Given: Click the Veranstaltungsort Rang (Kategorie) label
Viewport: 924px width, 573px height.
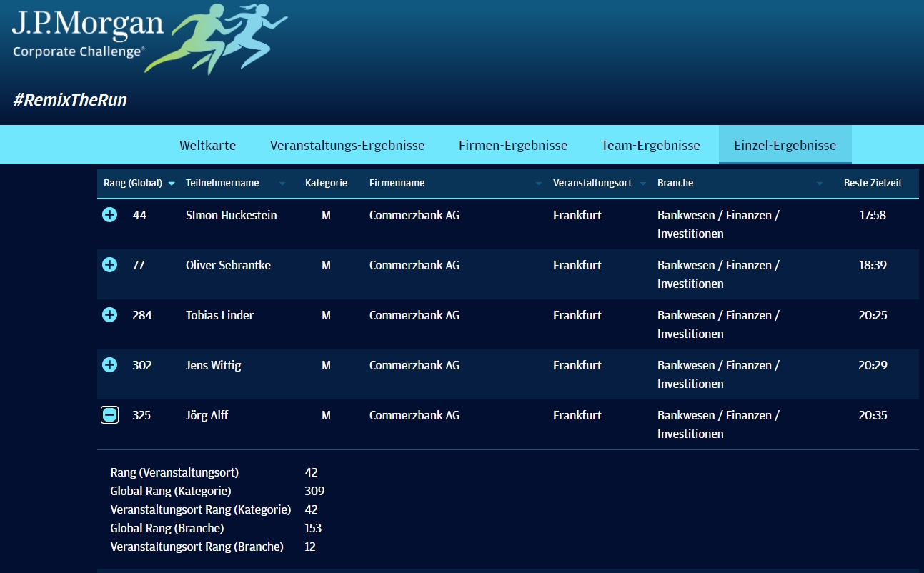Looking at the screenshot, I should click(x=201, y=509).
